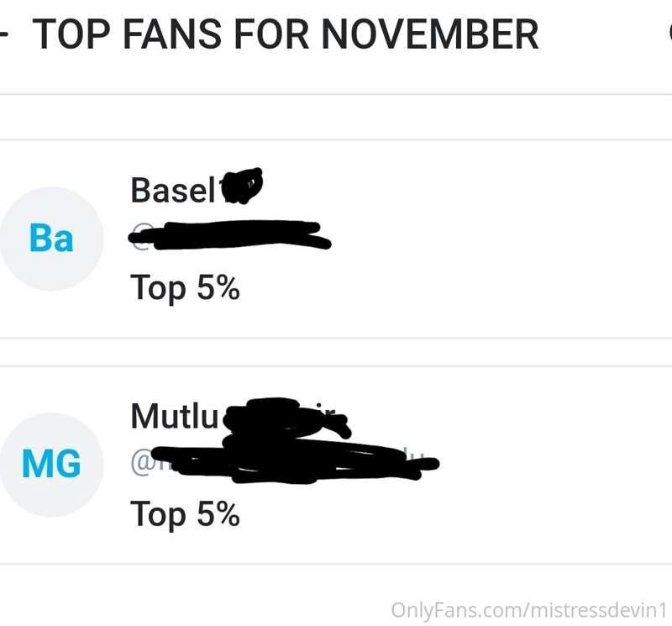Click the Top 5% label under Basel

185,288
